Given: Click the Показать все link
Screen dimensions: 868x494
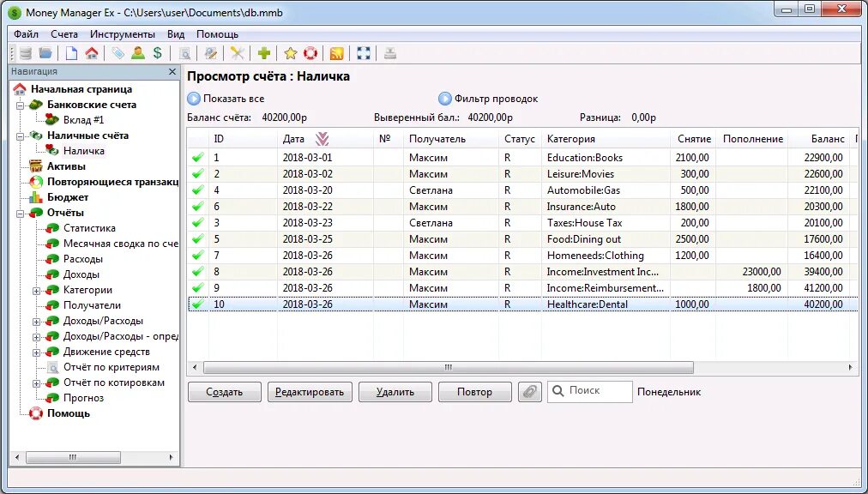Looking at the screenshot, I should 233,99.
